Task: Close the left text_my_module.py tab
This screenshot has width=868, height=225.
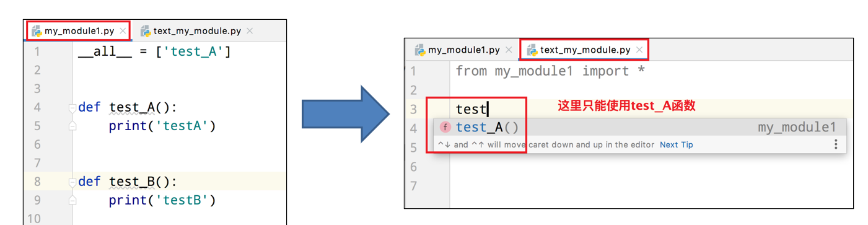Action: [250, 30]
